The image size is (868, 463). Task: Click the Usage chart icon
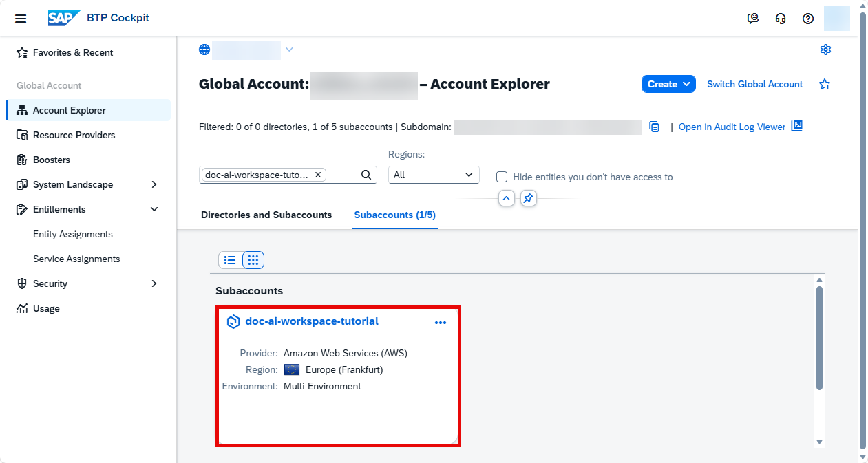pos(21,308)
